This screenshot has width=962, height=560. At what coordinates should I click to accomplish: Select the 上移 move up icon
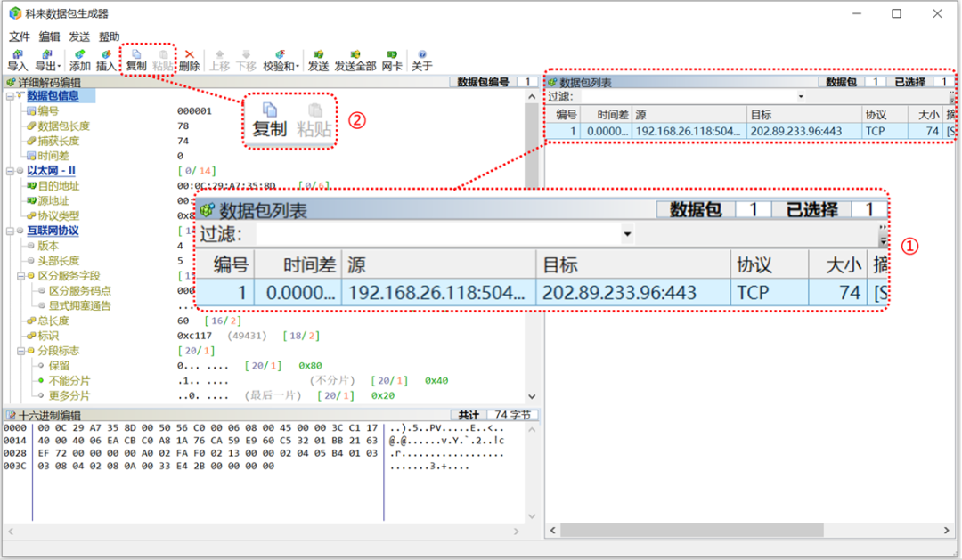219,58
